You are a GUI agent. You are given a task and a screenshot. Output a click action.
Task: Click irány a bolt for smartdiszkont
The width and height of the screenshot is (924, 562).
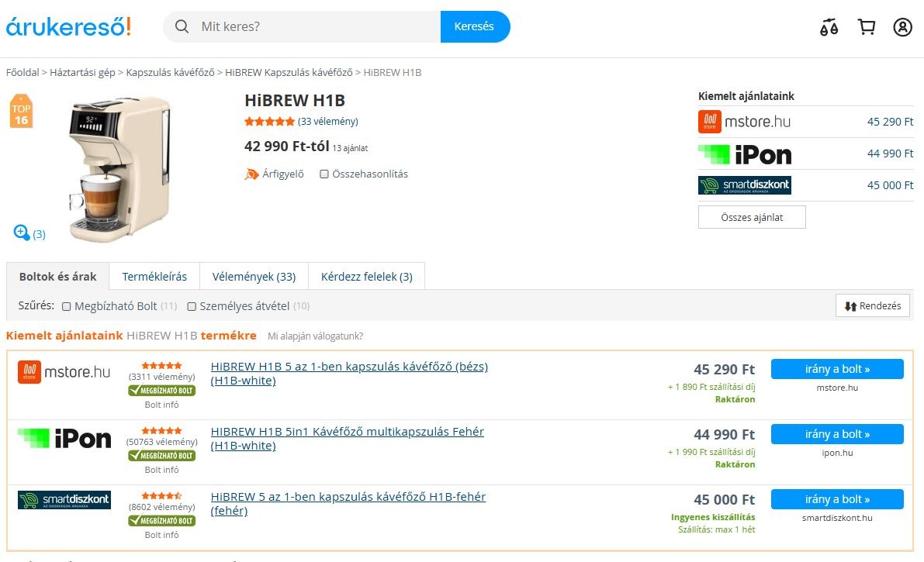[x=837, y=499]
